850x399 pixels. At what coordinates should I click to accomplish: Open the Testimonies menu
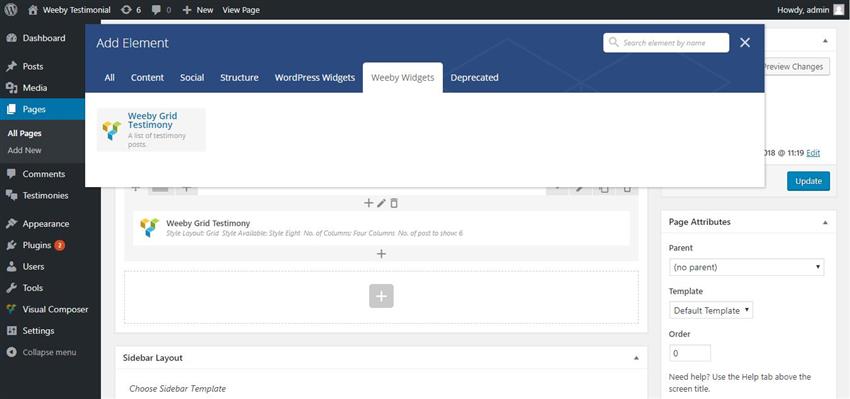point(45,195)
